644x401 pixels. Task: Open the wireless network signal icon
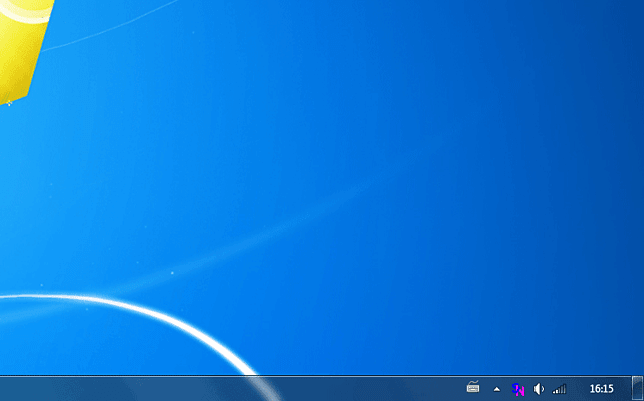pyautogui.click(x=559, y=389)
